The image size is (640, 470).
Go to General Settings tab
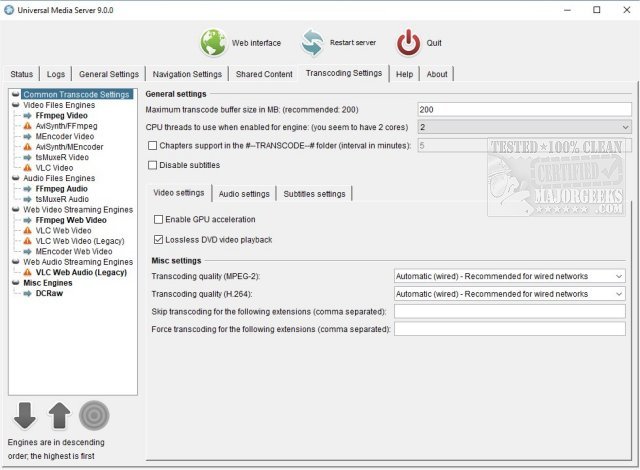tap(109, 74)
